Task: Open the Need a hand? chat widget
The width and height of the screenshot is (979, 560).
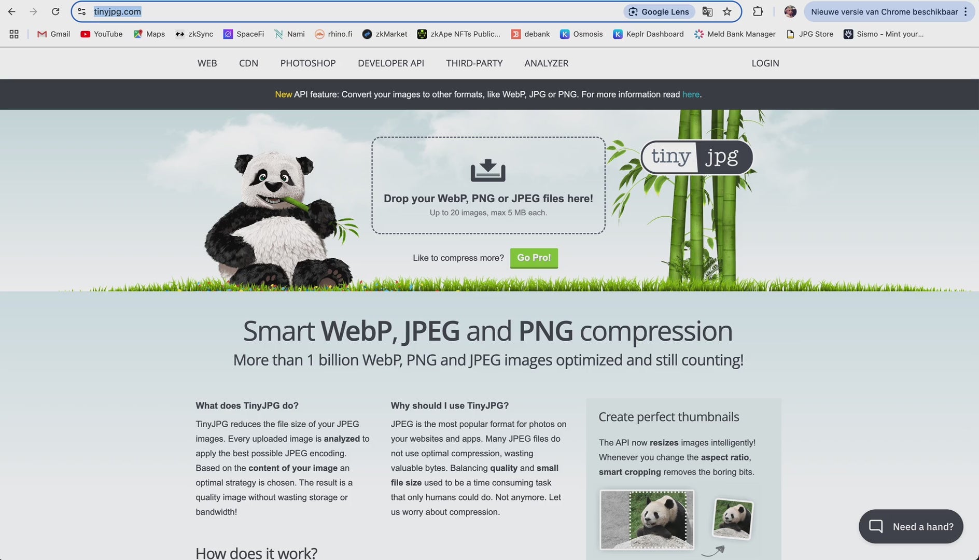Action: point(911,526)
